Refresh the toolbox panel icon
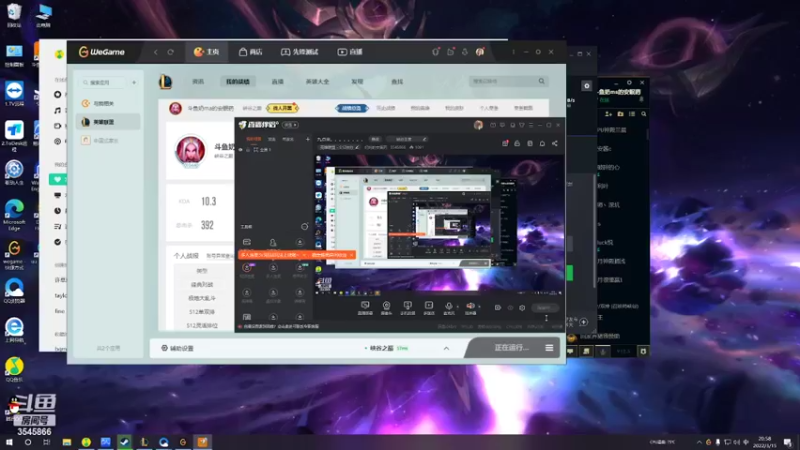Image resolution: width=800 pixels, height=450 pixels. click(x=305, y=227)
